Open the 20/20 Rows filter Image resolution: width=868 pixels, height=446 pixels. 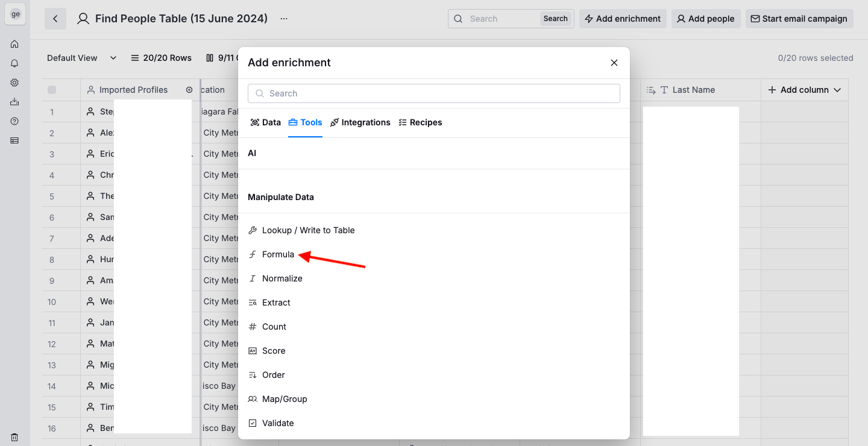161,58
